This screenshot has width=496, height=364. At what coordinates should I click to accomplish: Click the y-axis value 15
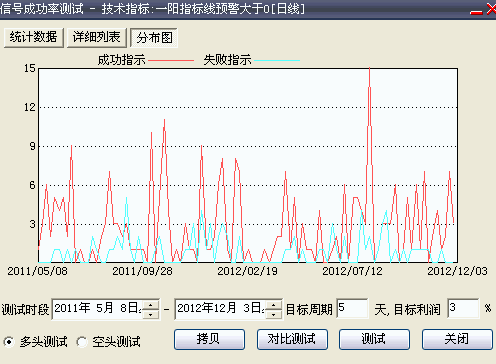30,68
